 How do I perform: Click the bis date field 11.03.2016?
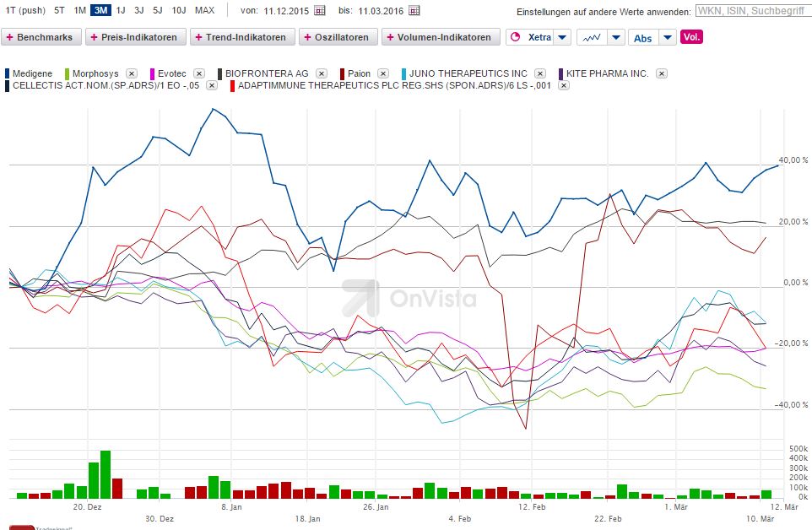[x=381, y=11]
